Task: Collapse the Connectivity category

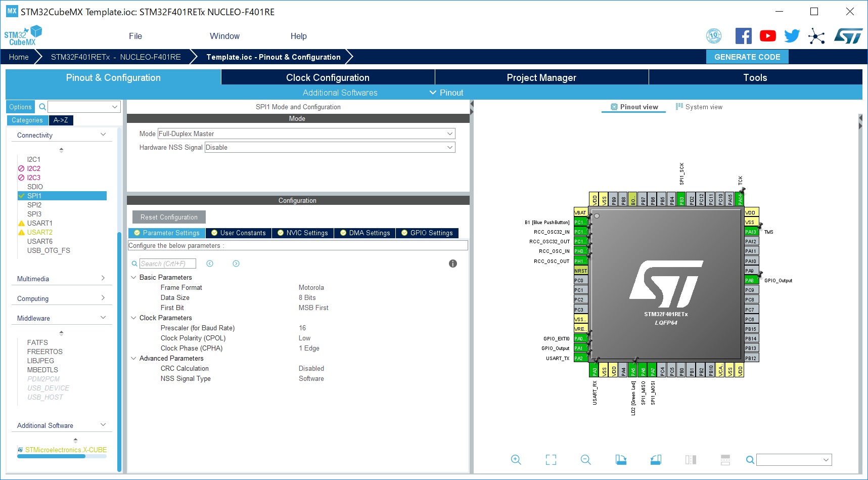Action: [x=103, y=135]
